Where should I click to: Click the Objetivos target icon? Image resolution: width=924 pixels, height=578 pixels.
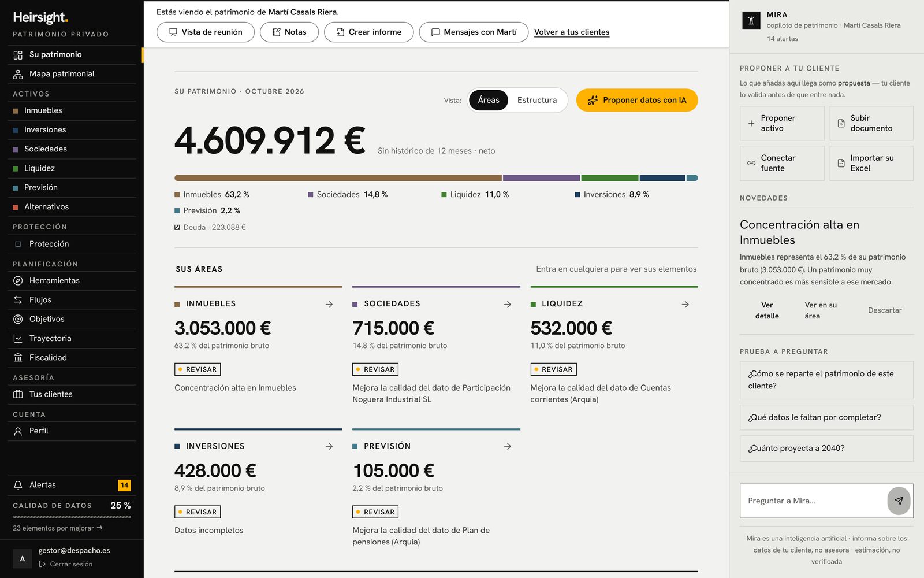click(18, 319)
